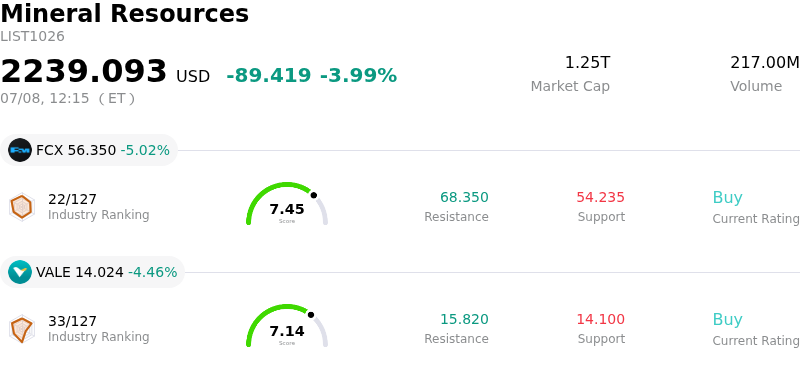Click FCX 22/127 industry ranking text
The width and height of the screenshot is (800, 366).
coord(72,199)
